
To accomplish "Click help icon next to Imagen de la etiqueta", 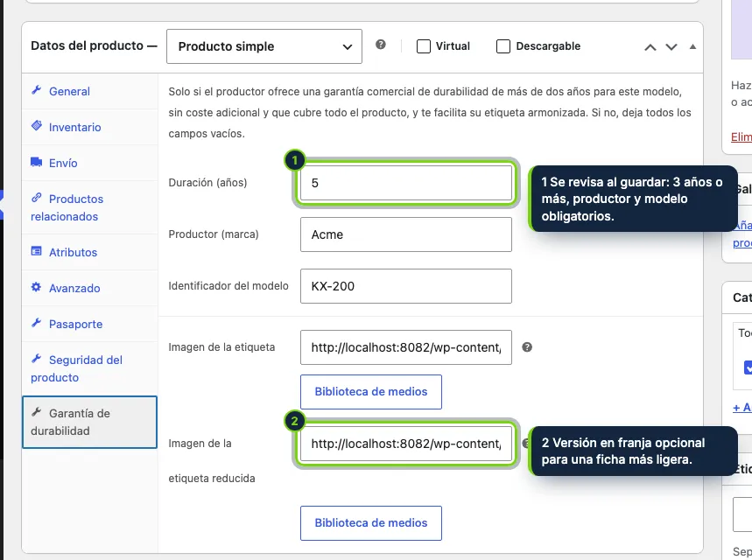I will [527, 347].
